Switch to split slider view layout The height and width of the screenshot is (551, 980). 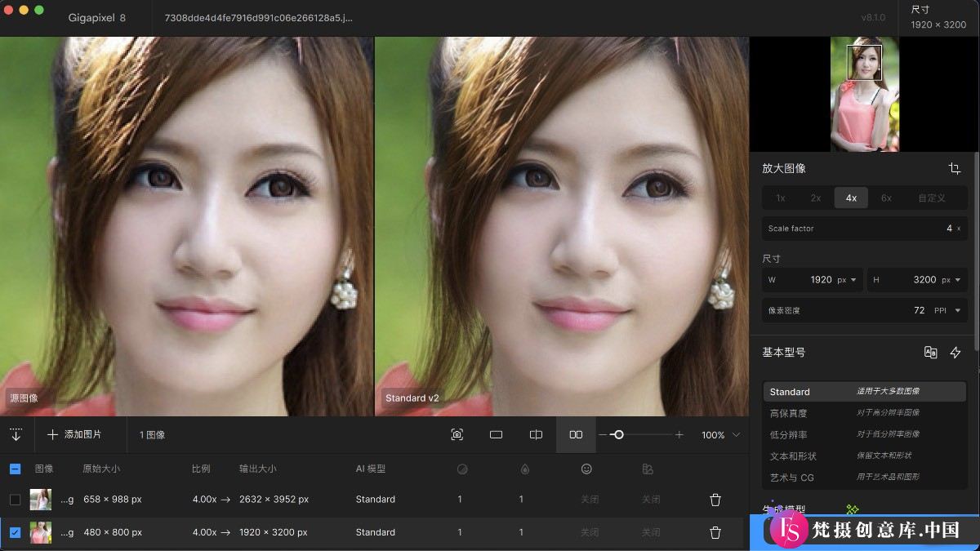coord(536,435)
